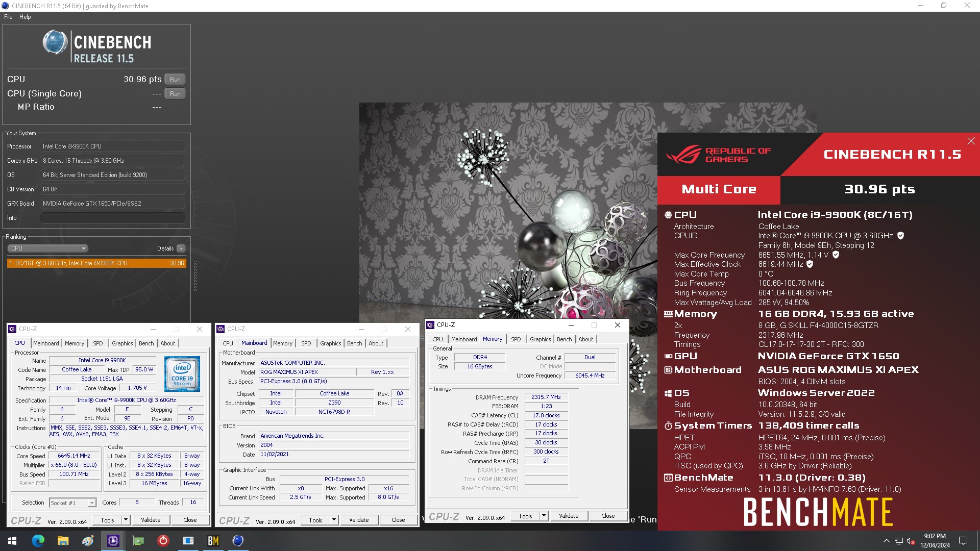The width and height of the screenshot is (980, 551).
Task: Switch to Memory tab in first CPU-Z window
Action: 75,343
